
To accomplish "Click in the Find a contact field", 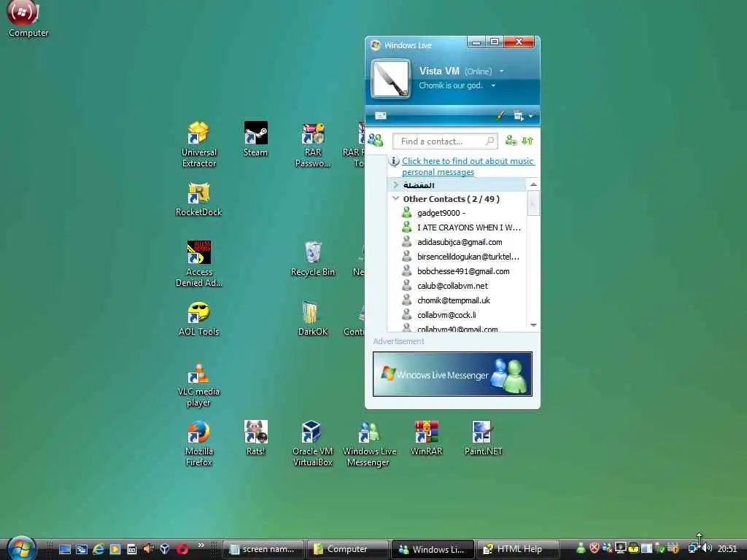I will coord(445,141).
